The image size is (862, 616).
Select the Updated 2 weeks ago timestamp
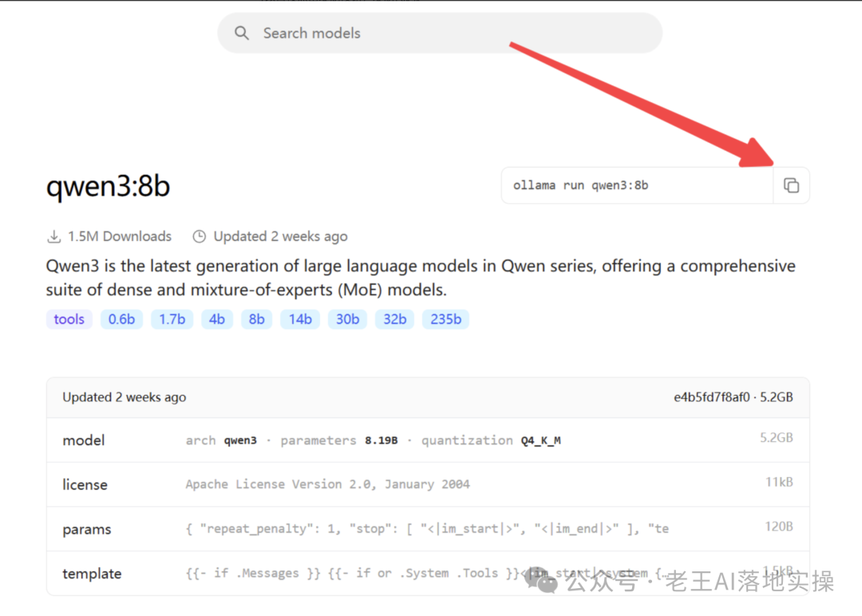pyautogui.click(x=280, y=235)
